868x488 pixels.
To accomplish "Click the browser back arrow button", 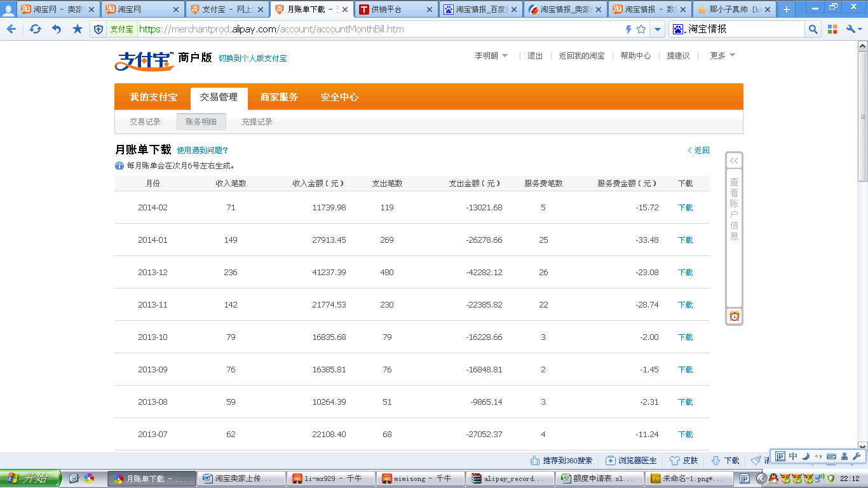I will pos(11,29).
